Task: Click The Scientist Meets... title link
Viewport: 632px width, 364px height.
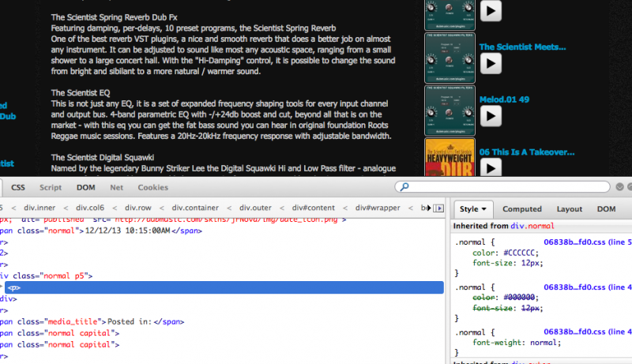Action: pos(522,47)
